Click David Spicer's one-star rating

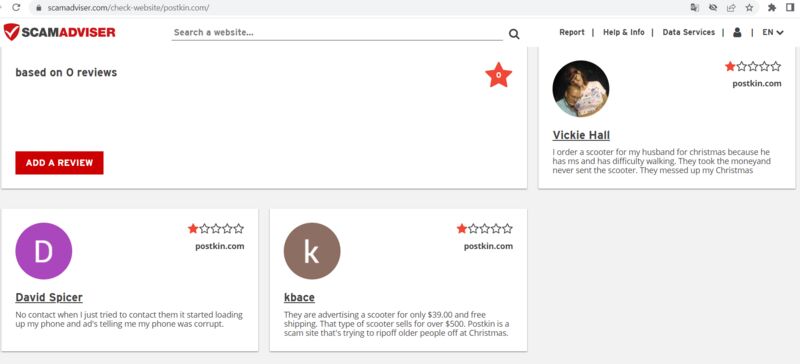tap(216, 229)
